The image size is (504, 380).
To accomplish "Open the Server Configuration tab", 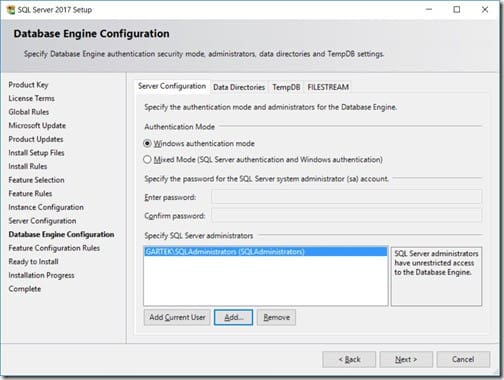I will [x=172, y=86].
